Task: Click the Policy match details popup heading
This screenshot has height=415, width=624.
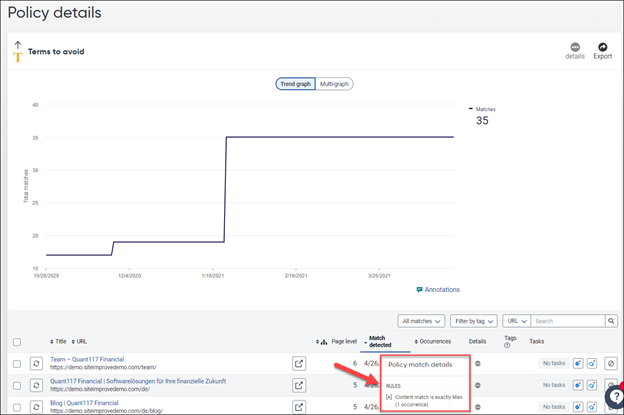Action: coord(420,364)
